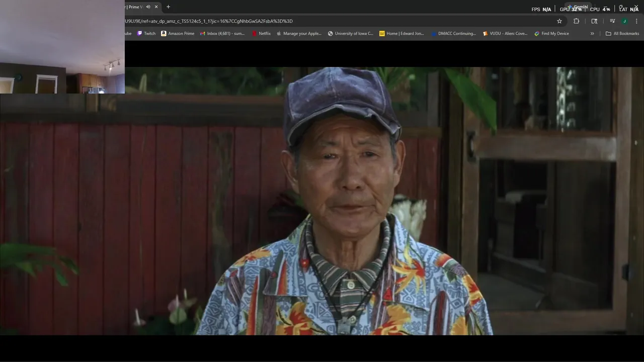Close the Prime Video browser tab
This screenshot has height=362, width=644.
(x=156, y=7)
